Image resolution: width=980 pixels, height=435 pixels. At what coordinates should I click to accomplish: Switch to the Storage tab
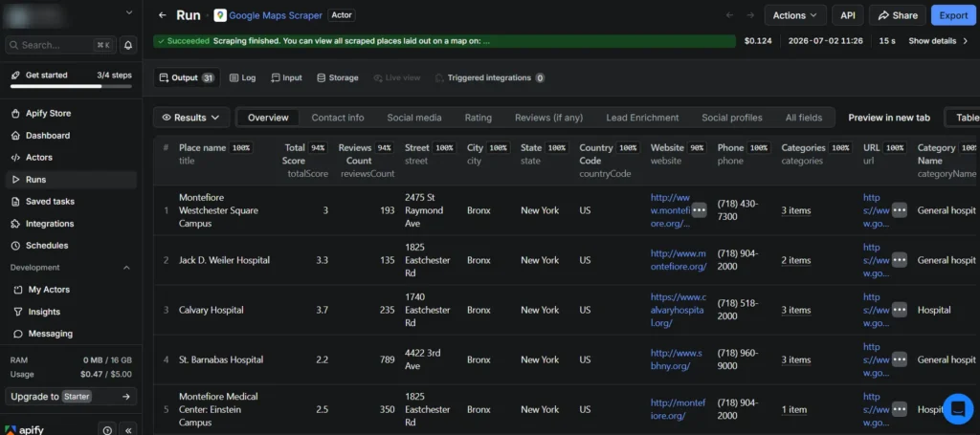pos(338,78)
